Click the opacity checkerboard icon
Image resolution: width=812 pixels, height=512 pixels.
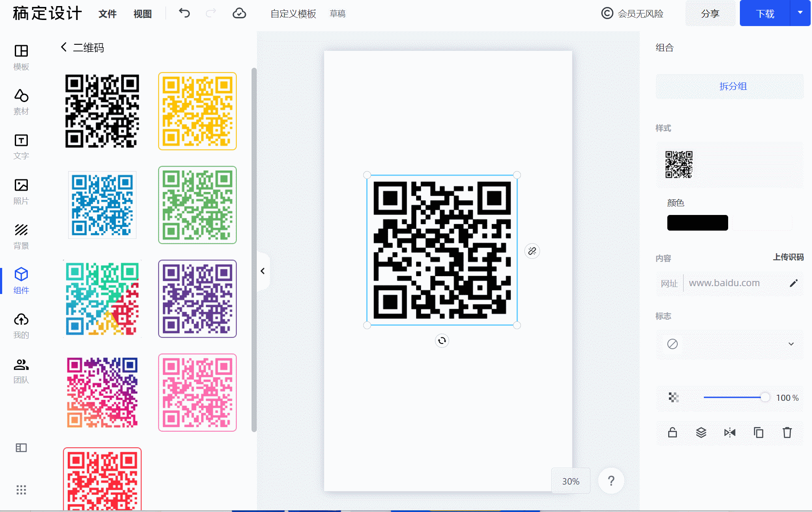click(673, 397)
